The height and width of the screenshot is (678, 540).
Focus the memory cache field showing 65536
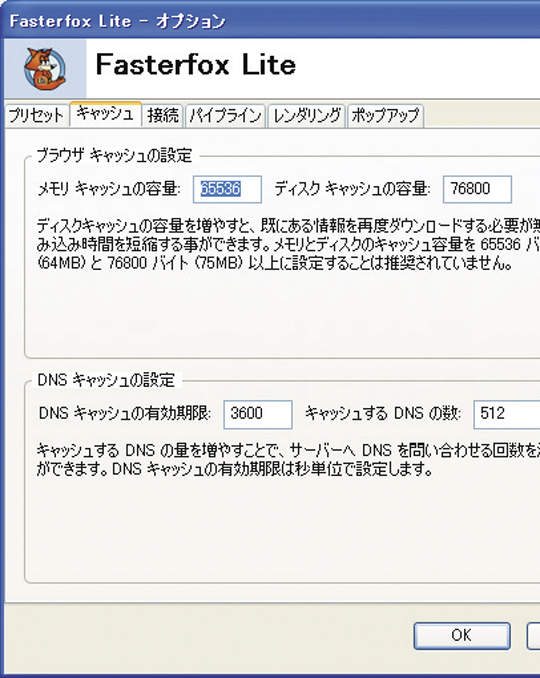(227, 189)
